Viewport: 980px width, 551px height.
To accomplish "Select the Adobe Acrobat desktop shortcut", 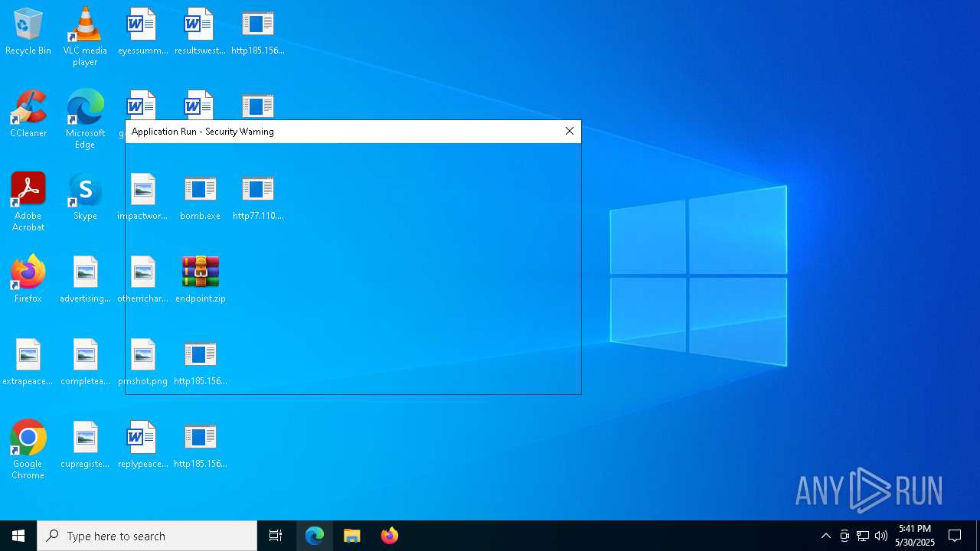I will coord(28,202).
